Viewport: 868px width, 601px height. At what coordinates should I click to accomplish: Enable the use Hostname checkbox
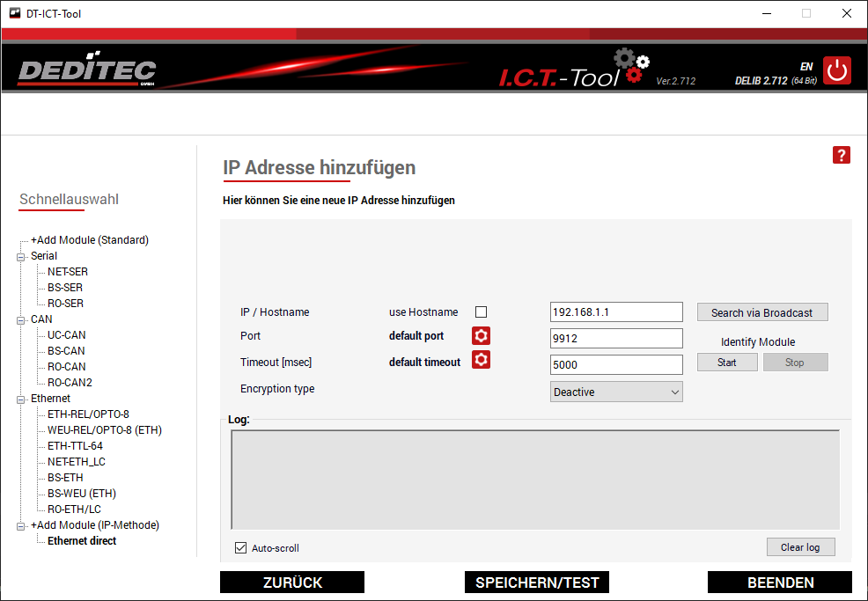(481, 312)
